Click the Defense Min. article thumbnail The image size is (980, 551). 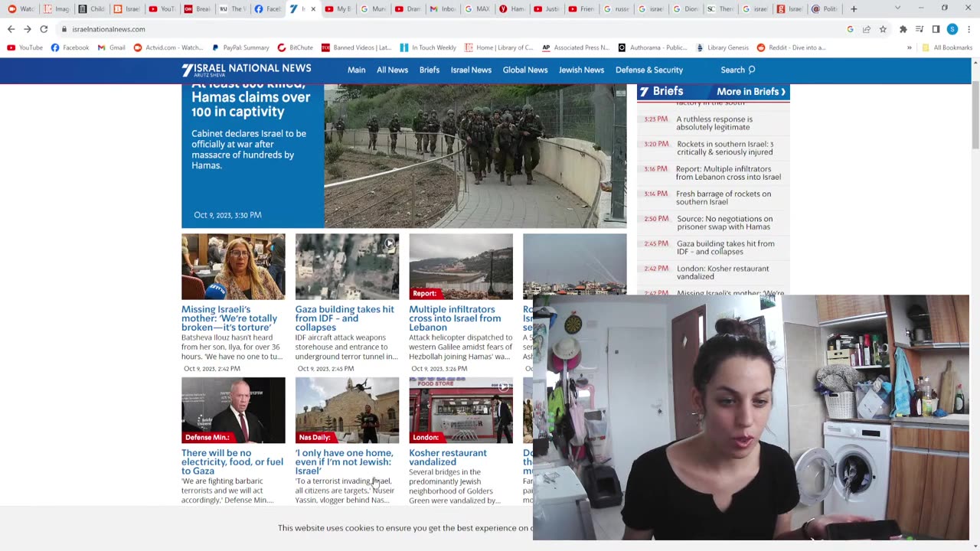(x=233, y=410)
